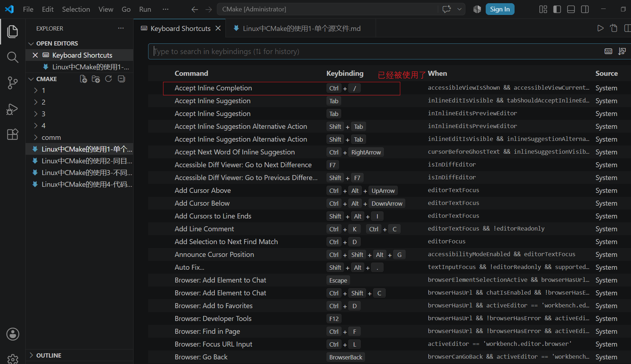Open chat dropdown arrow in title bar
The height and width of the screenshot is (364, 631).
pos(459,9)
